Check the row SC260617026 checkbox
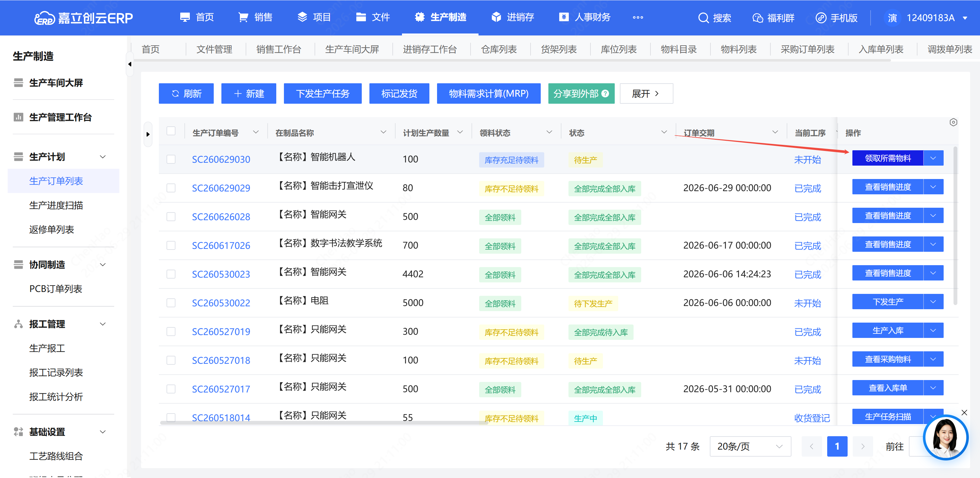 (171, 245)
